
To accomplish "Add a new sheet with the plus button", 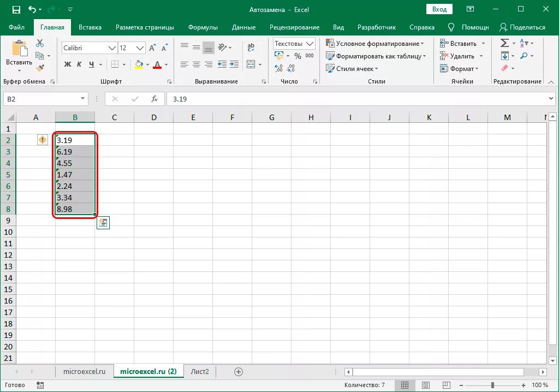I will 239,372.
